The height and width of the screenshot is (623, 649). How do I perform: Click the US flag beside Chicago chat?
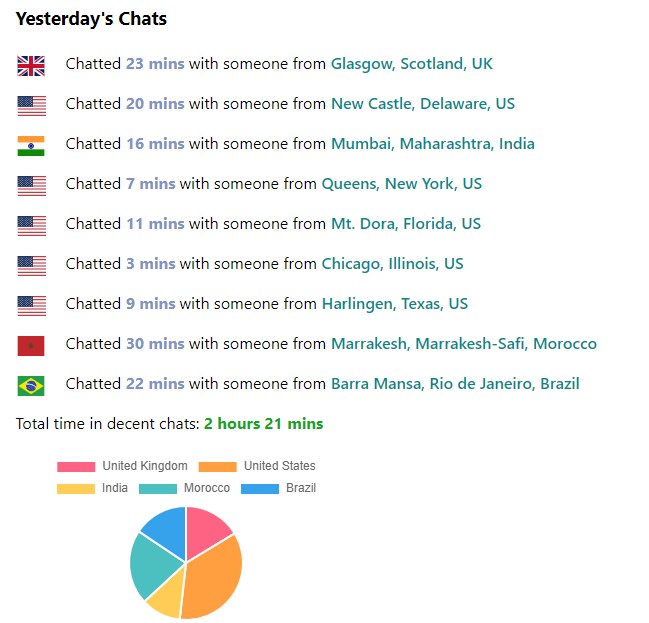pyautogui.click(x=31, y=266)
